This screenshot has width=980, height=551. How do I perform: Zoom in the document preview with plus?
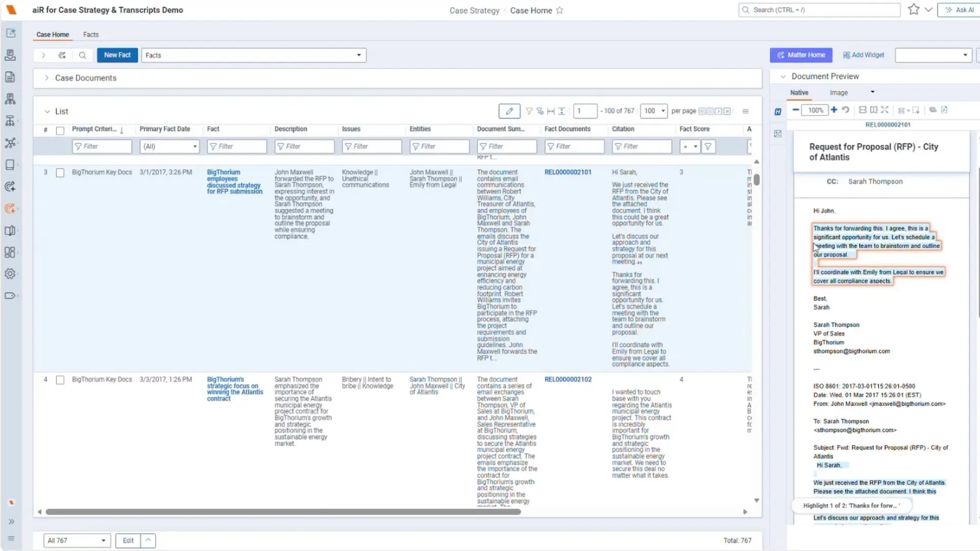coord(834,110)
